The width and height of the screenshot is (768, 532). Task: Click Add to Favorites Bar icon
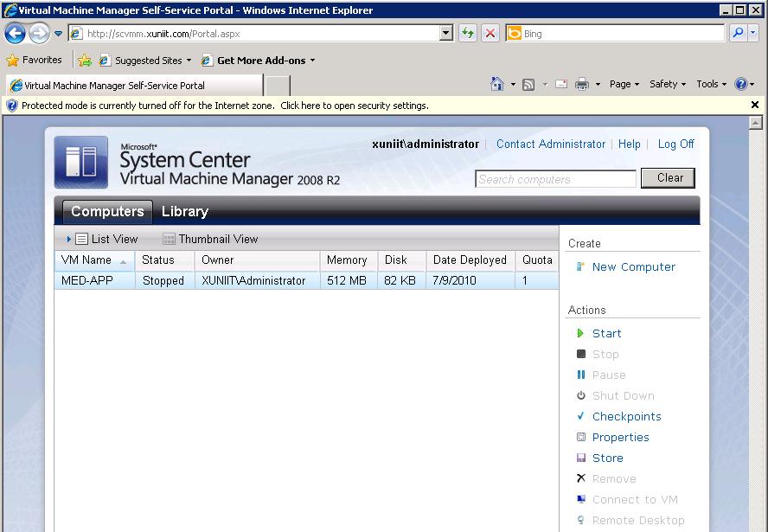pos(85,61)
